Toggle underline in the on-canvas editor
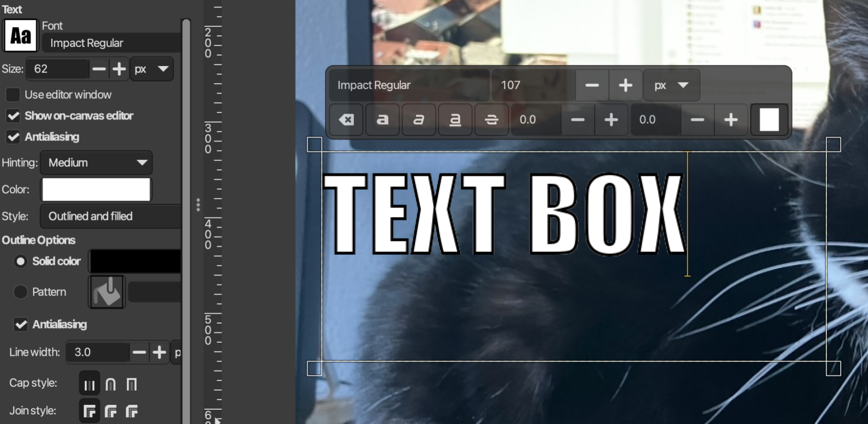Viewport: 868px width, 424px height. click(x=455, y=120)
